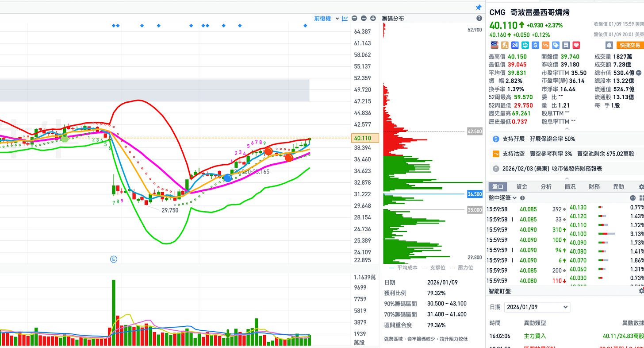
Task: Click the first minus zoom-out button on the chart toolbar
Action: point(355,19)
